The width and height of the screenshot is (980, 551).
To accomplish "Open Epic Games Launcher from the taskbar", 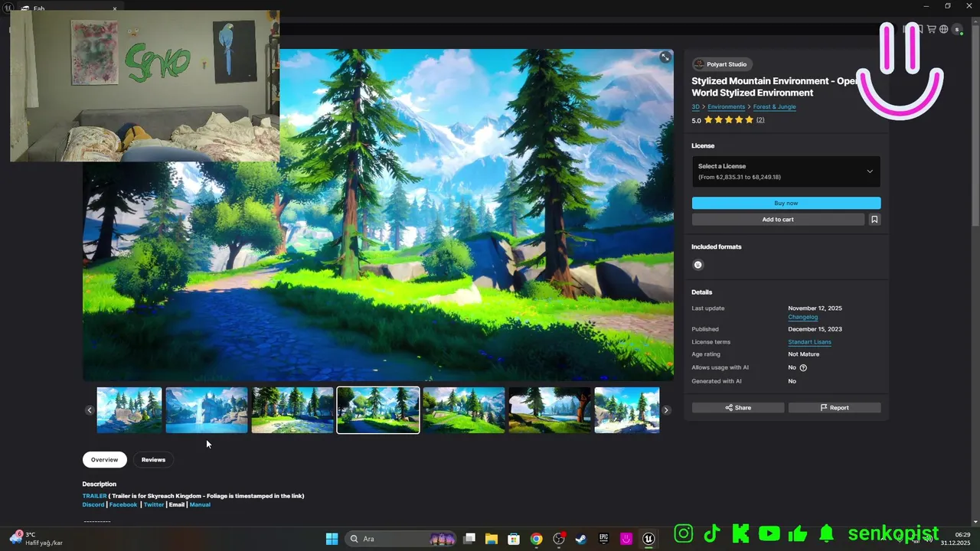I will pyautogui.click(x=604, y=539).
